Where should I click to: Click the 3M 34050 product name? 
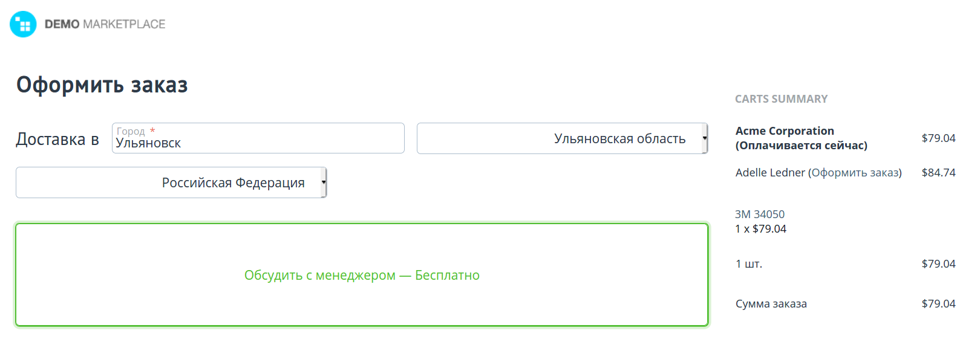(x=759, y=214)
